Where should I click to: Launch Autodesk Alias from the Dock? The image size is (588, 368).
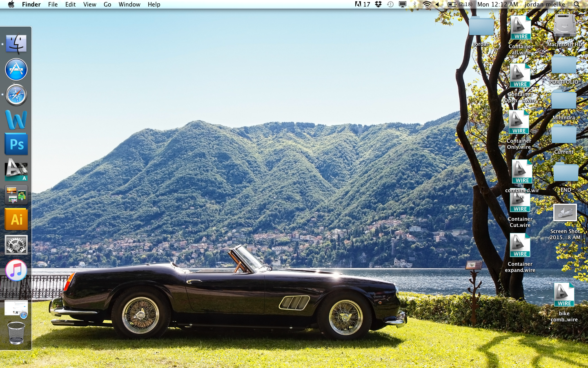tap(16, 170)
